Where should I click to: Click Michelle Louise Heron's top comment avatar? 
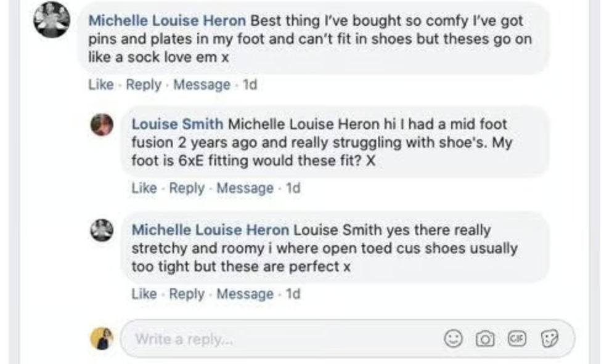(x=51, y=20)
